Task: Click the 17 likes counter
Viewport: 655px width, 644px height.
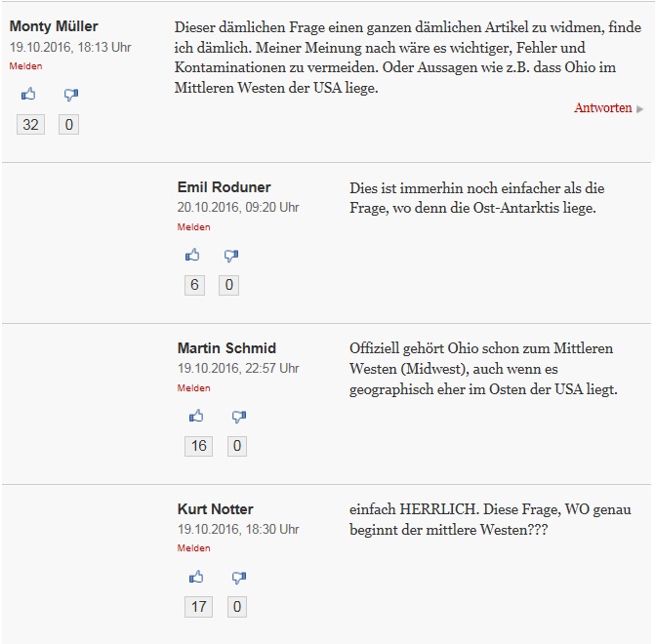Action: (199, 607)
